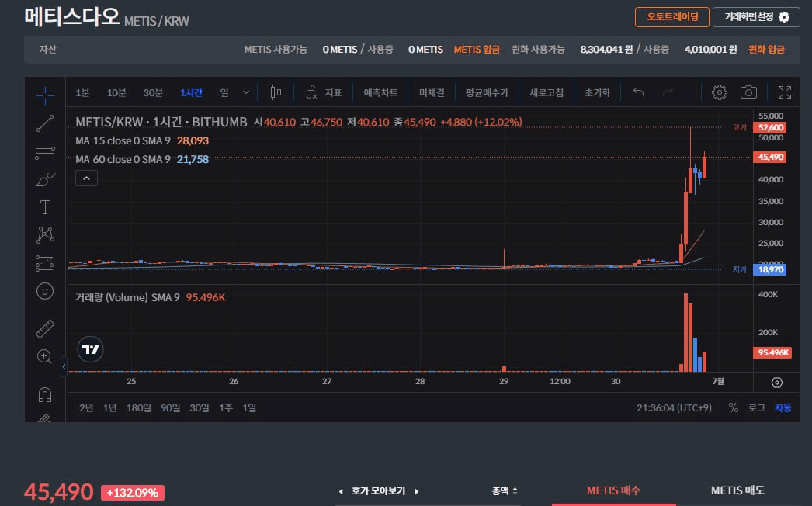Screen dimensions: 812x506
Task: Click the 지표 indicators label
Action: tap(333, 92)
